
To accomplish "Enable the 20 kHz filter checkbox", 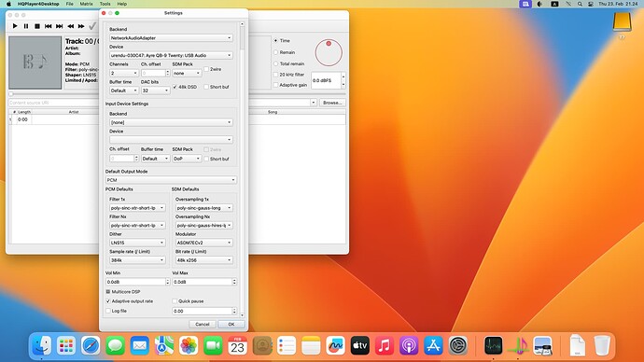I will point(276,75).
